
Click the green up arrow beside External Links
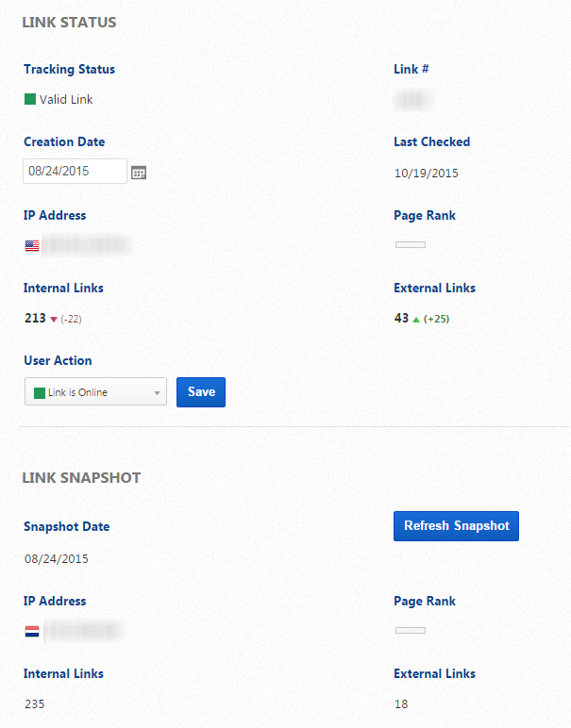tap(416, 319)
